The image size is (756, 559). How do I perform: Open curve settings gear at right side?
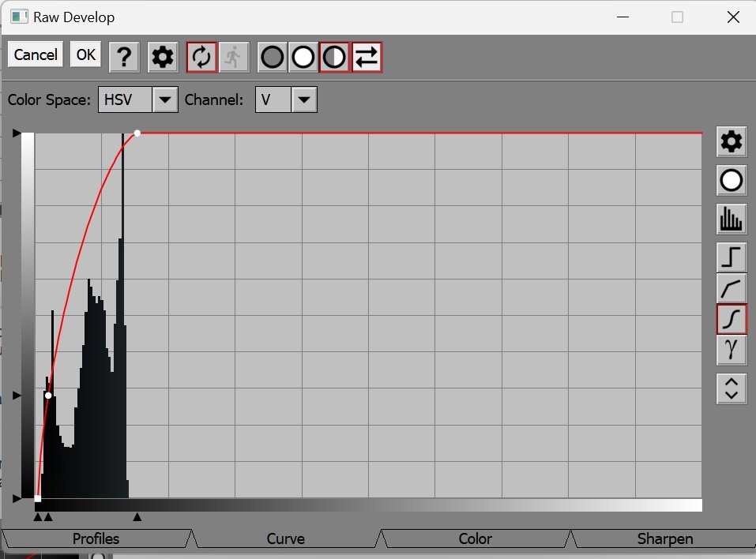732,141
